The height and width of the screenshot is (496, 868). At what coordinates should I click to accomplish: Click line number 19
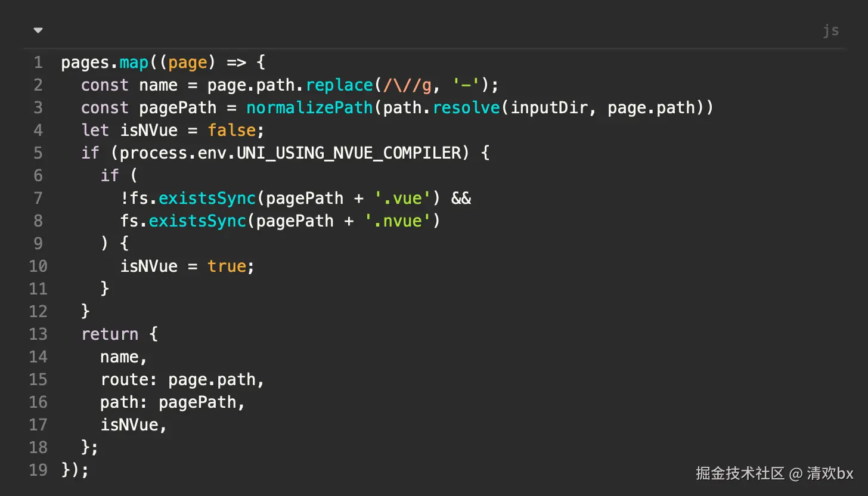click(x=38, y=470)
